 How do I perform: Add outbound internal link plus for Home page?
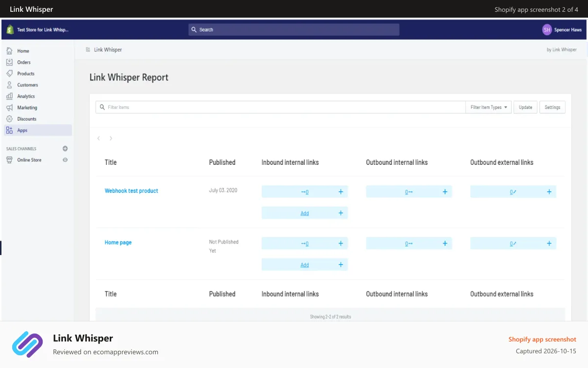[445, 243]
